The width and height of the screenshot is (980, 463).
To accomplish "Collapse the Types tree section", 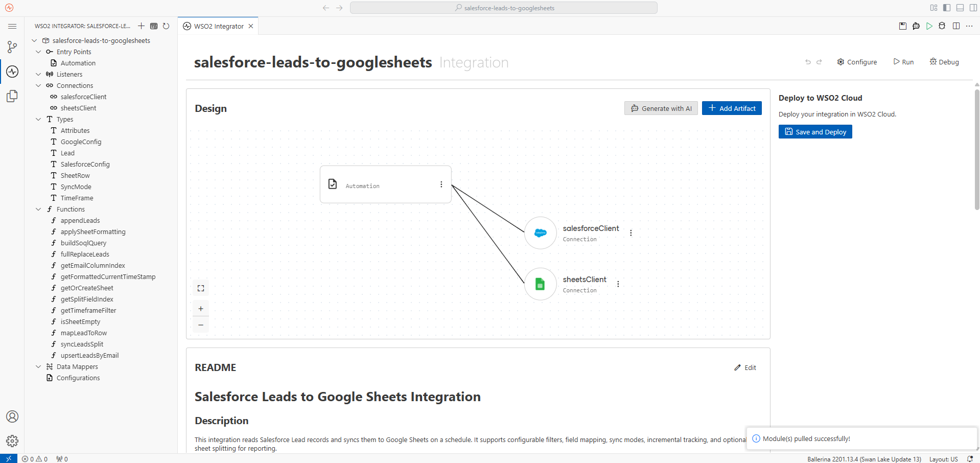I will coord(38,120).
